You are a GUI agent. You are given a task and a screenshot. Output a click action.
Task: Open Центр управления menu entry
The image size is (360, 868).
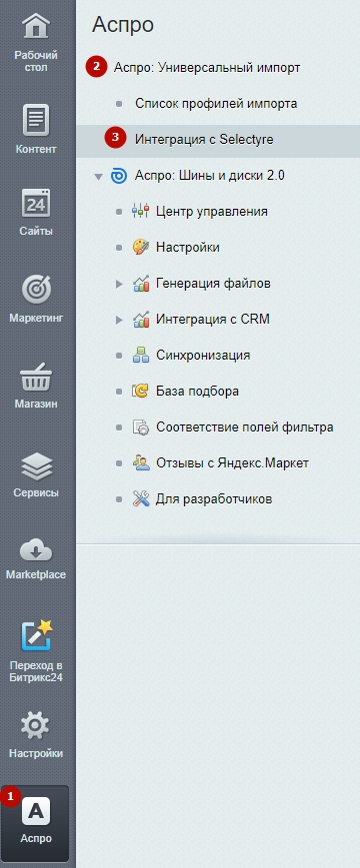(212, 212)
